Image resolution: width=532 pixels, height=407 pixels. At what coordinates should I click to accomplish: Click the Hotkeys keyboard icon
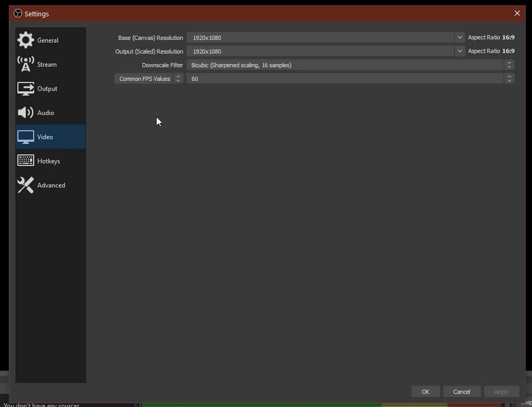25,160
